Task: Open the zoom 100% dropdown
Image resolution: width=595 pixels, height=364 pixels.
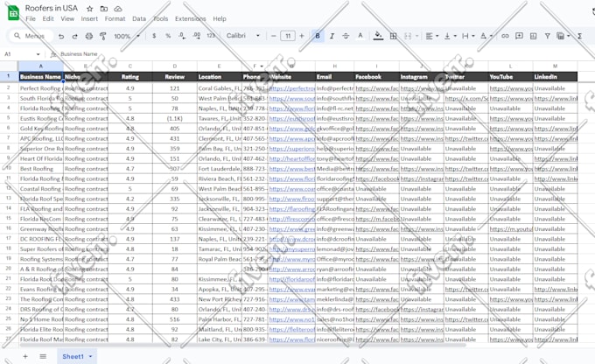Action: (x=127, y=36)
